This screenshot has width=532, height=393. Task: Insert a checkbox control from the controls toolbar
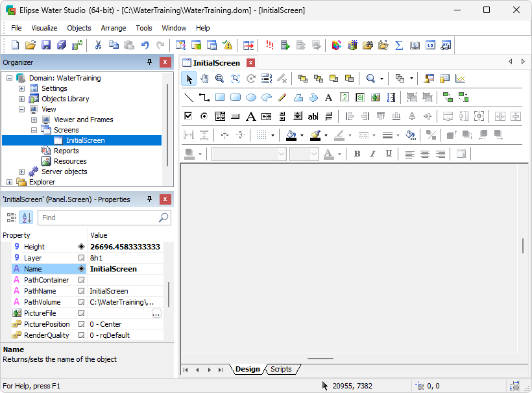pos(187,116)
